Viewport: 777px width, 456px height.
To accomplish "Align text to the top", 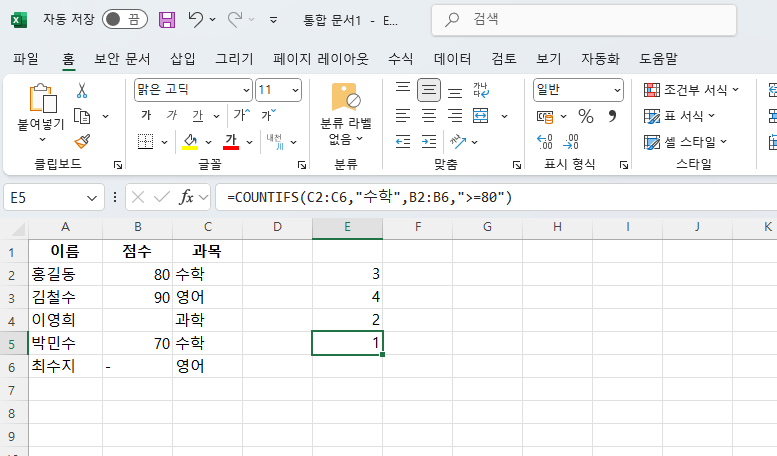I will coord(403,90).
